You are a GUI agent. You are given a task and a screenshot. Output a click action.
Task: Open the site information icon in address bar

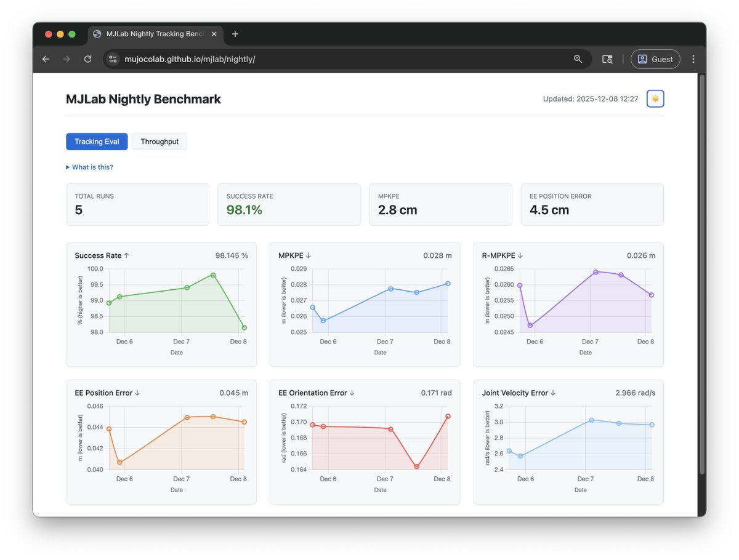pyautogui.click(x=113, y=59)
